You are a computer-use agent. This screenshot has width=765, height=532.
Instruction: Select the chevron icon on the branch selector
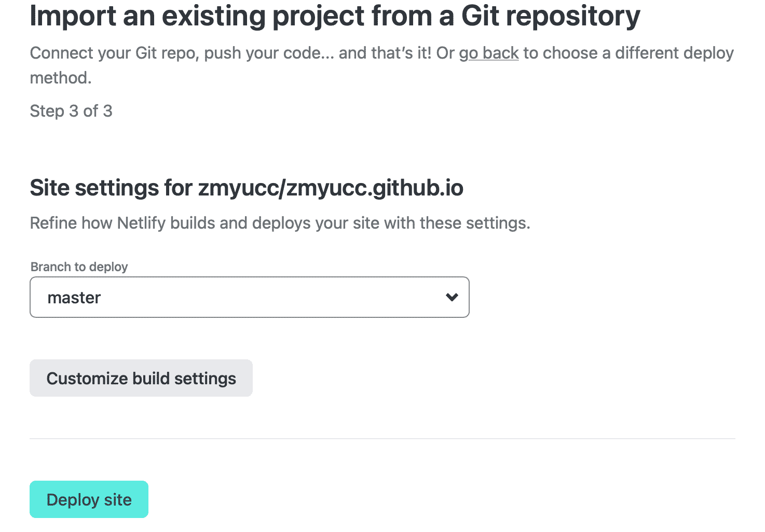click(x=452, y=297)
